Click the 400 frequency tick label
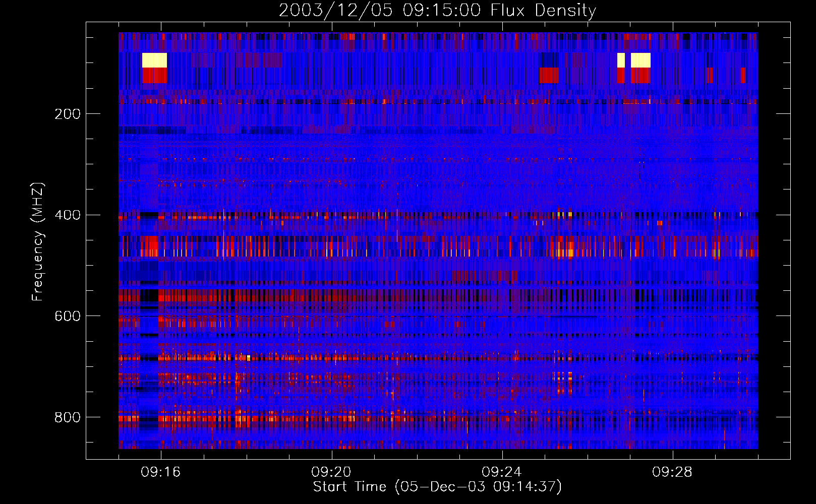The width and height of the screenshot is (816, 504). click(x=68, y=215)
